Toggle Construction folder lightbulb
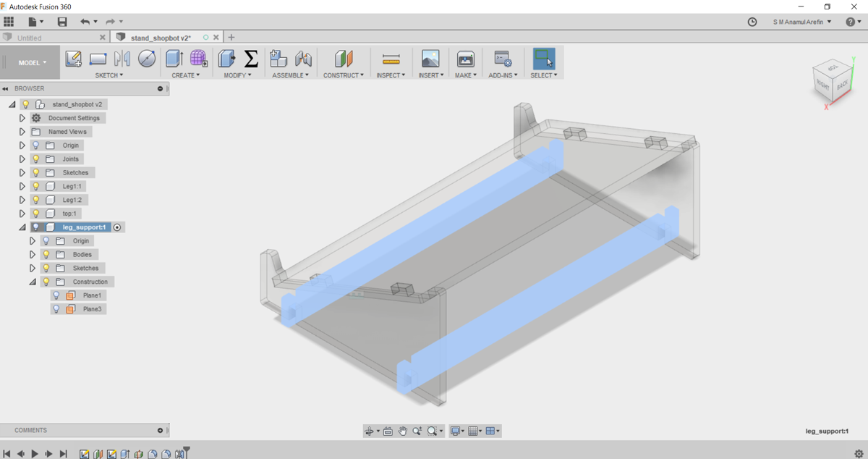This screenshot has width=868, height=459. 46,282
